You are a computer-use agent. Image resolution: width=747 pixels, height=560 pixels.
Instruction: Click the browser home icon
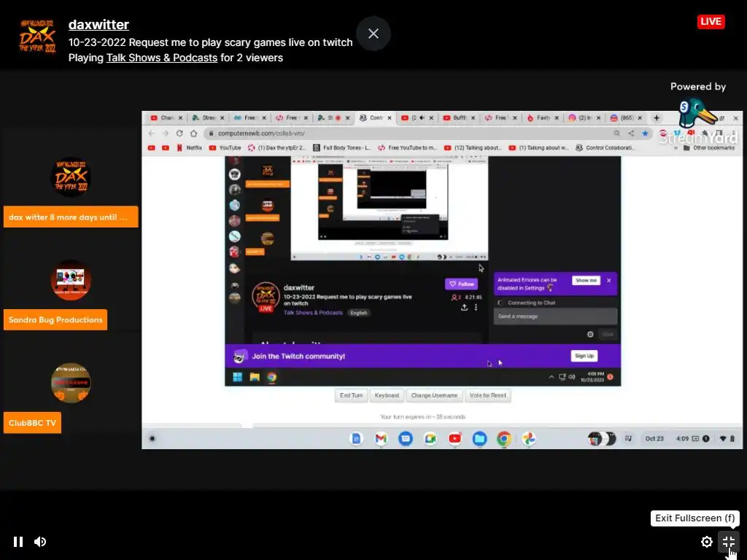pyautogui.click(x=193, y=133)
